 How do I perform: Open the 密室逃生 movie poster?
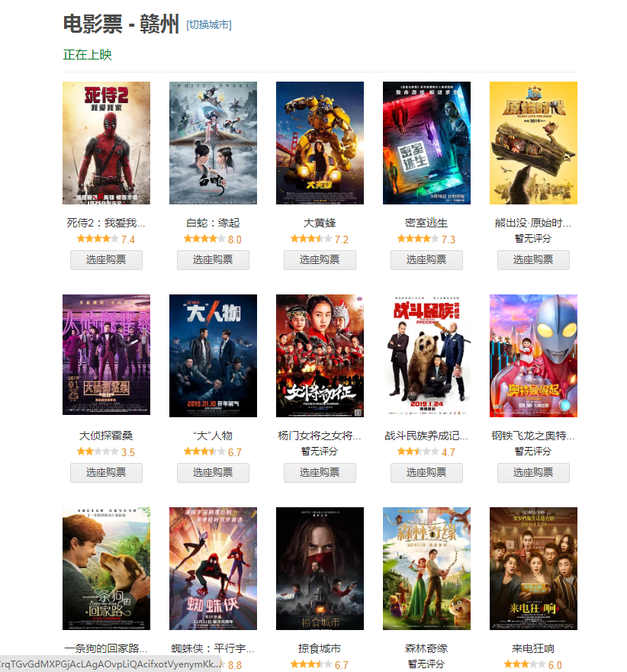click(x=426, y=143)
